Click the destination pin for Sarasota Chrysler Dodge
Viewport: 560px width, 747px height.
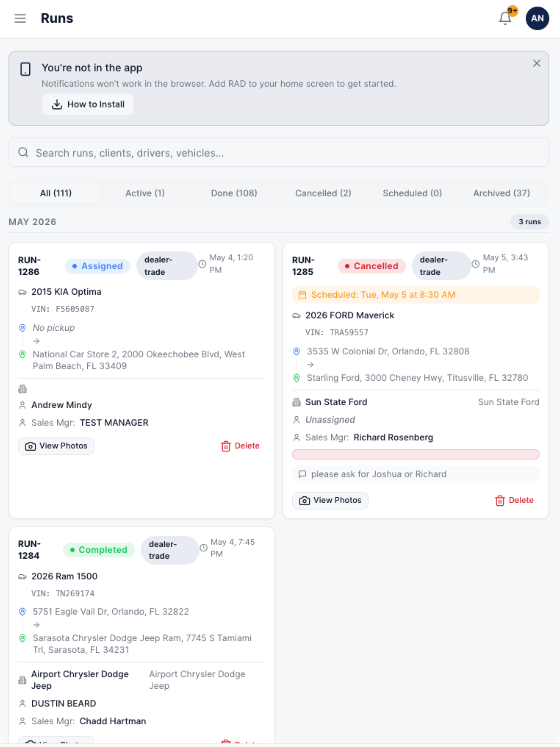[x=22, y=638]
